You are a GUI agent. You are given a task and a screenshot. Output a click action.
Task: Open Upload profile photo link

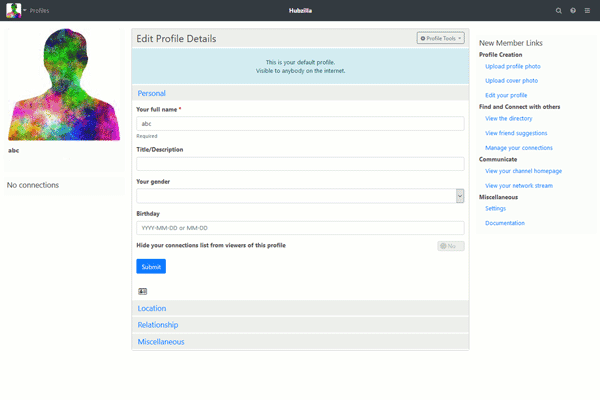tap(513, 67)
